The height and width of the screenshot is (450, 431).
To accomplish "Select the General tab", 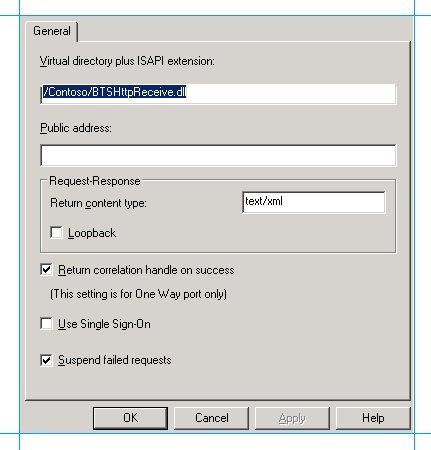I will click(x=52, y=31).
